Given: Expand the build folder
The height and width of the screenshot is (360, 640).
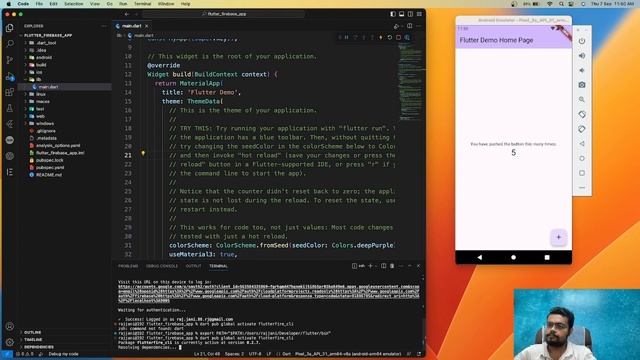Looking at the screenshot, I should pos(41,65).
